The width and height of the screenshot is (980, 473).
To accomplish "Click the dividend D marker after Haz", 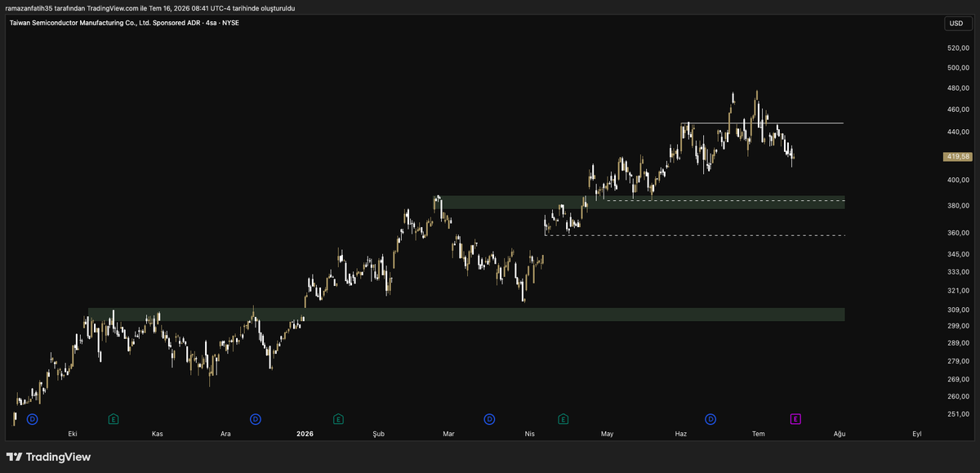I will coord(710,419).
